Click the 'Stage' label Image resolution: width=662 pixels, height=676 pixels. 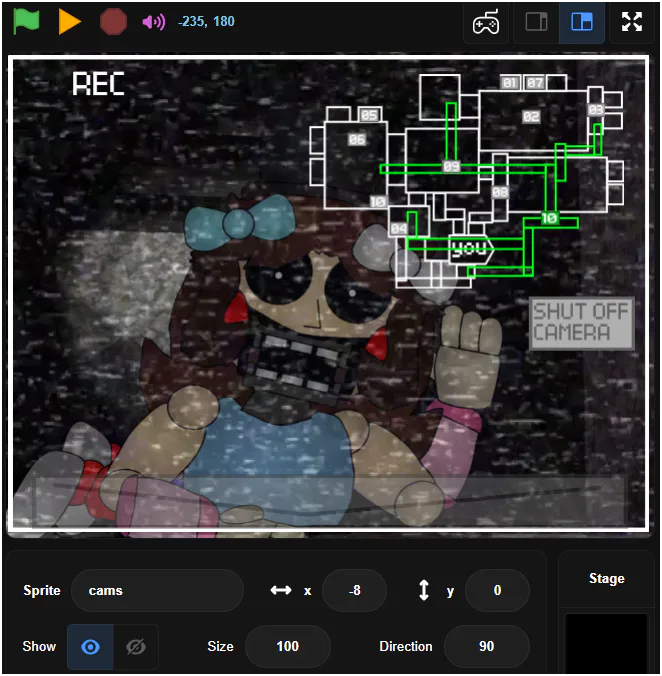click(x=606, y=579)
